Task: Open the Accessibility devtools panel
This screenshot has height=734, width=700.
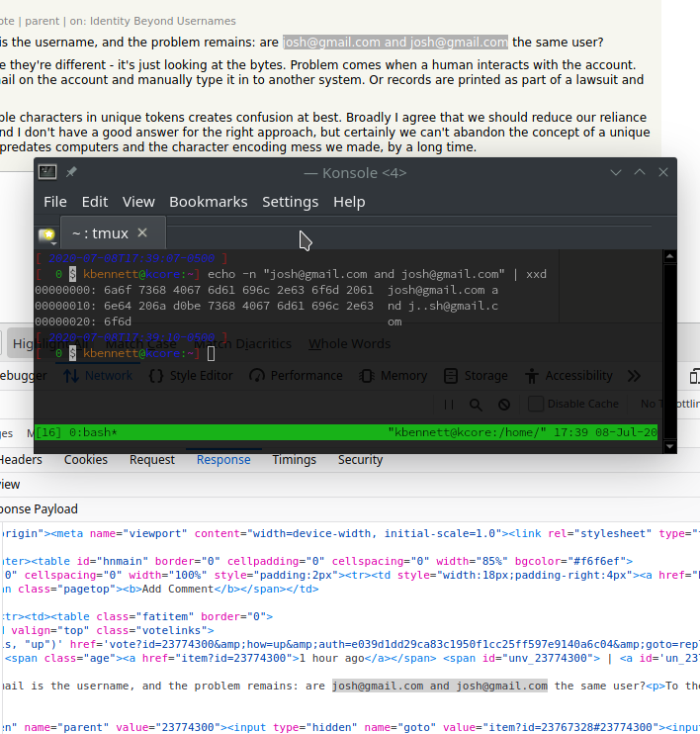Action: click(569, 376)
